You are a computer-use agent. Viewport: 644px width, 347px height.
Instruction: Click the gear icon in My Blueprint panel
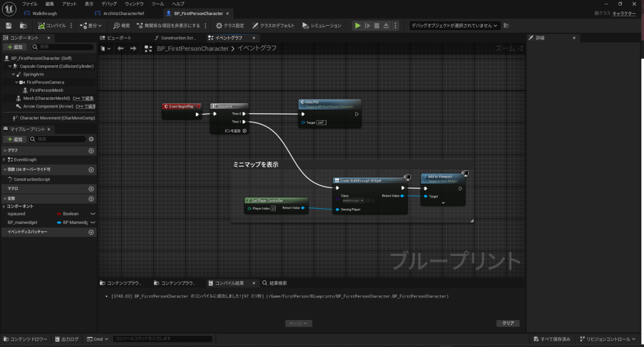click(x=91, y=139)
